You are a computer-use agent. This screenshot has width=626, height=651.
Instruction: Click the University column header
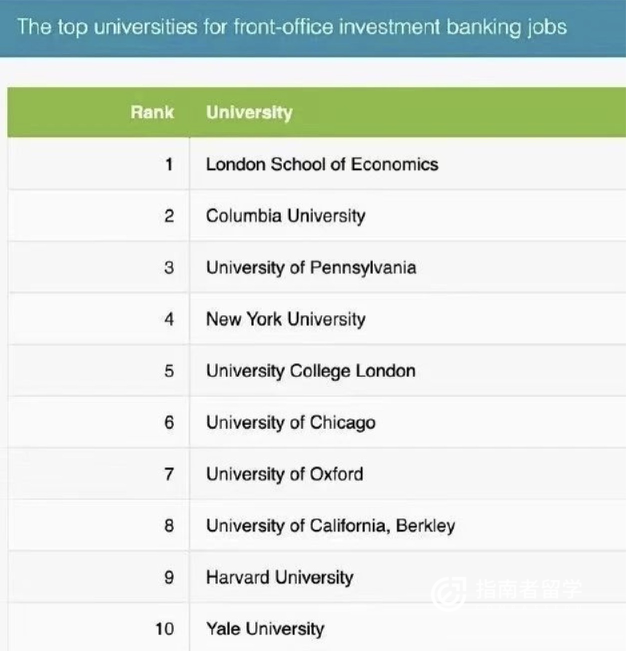click(249, 113)
